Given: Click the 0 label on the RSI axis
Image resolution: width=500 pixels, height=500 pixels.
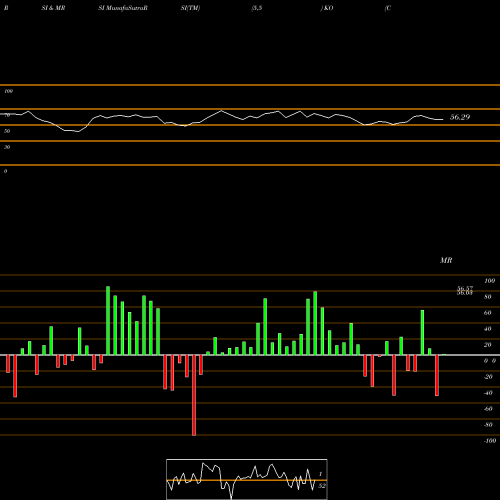Looking at the screenshot, I should (x=5, y=171).
